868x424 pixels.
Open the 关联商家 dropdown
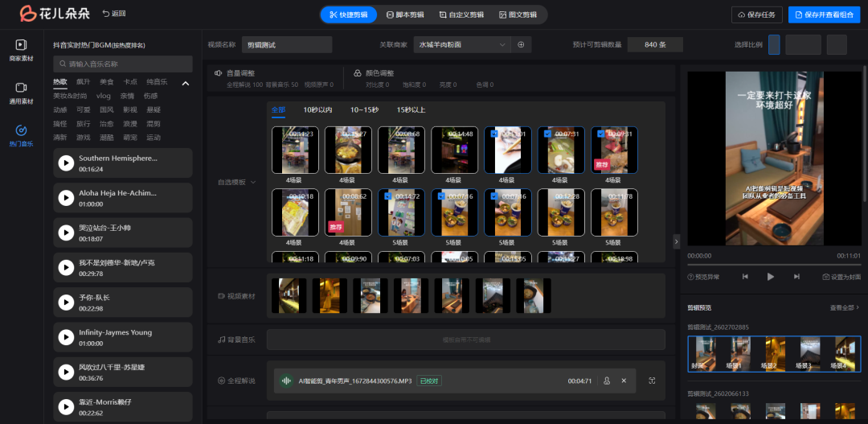coord(461,45)
